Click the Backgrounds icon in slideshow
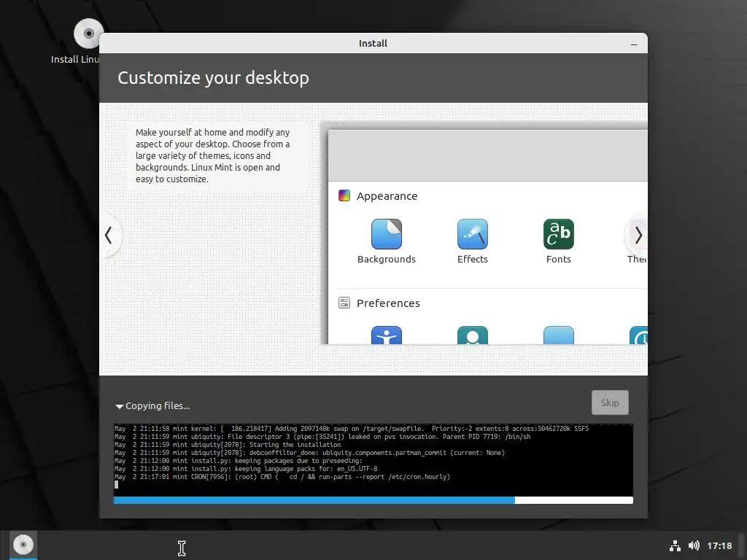Viewport: 747px width, 560px height. [387, 234]
